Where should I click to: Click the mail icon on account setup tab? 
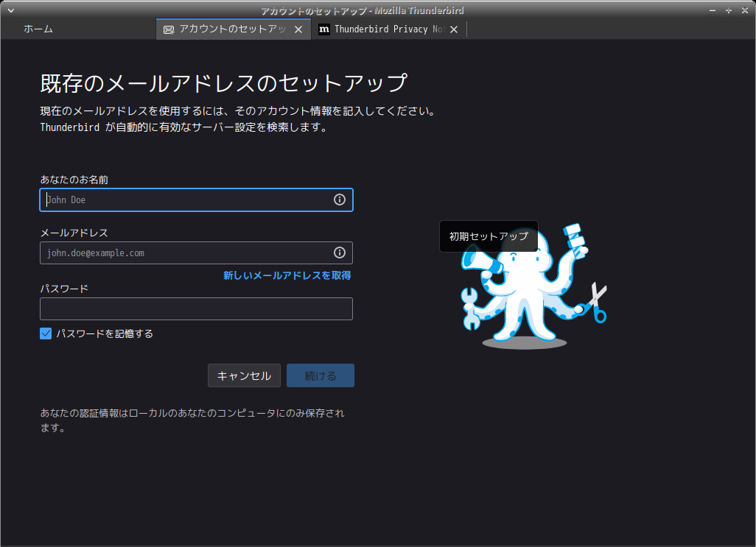click(x=169, y=30)
